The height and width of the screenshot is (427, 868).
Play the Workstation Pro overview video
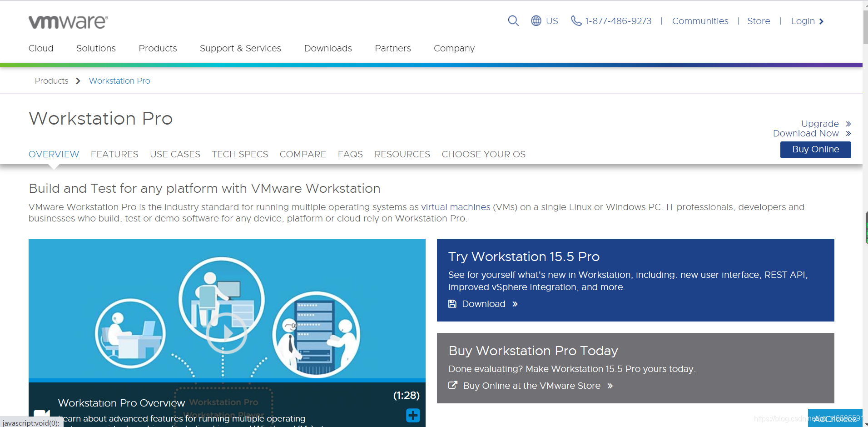(227, 333)
